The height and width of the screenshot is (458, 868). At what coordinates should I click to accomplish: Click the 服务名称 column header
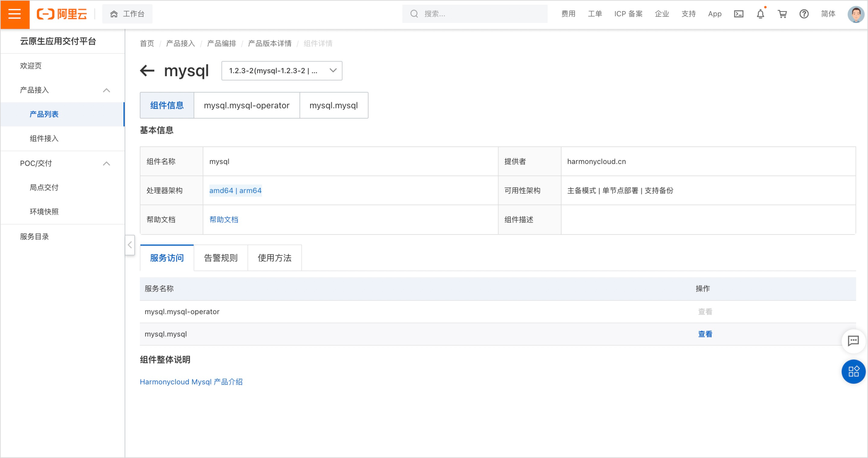[x=159, y=289]
